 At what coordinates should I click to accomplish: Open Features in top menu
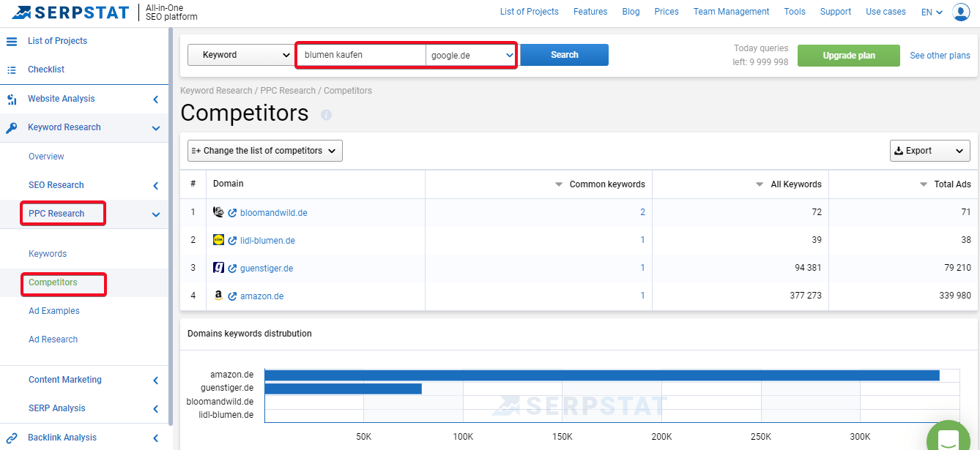coord(590,12)
